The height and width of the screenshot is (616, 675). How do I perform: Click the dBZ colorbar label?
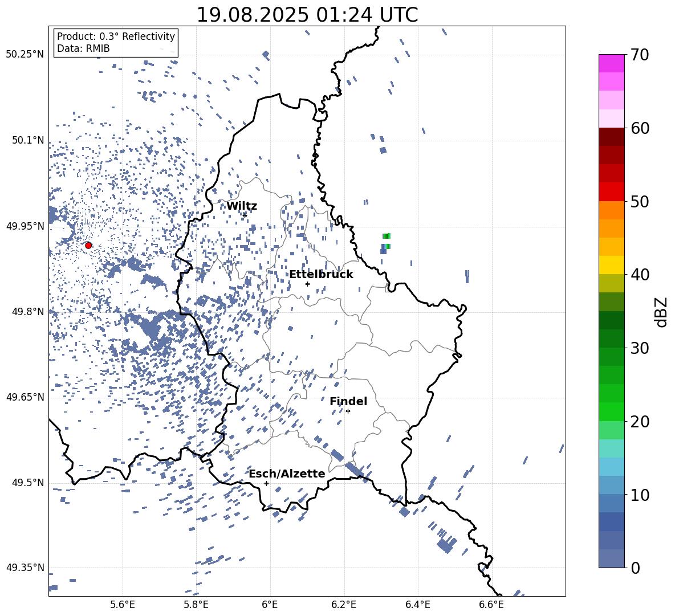(x=662, y=312)
